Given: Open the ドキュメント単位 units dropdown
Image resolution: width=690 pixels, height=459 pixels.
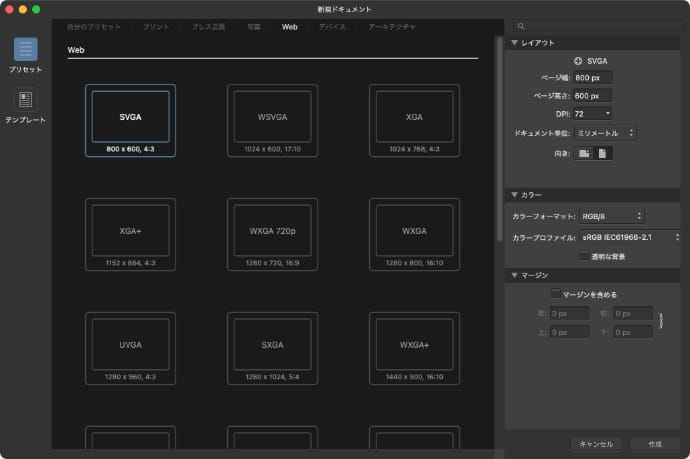Looking at the screenshot, I should [x=605, y=132].
